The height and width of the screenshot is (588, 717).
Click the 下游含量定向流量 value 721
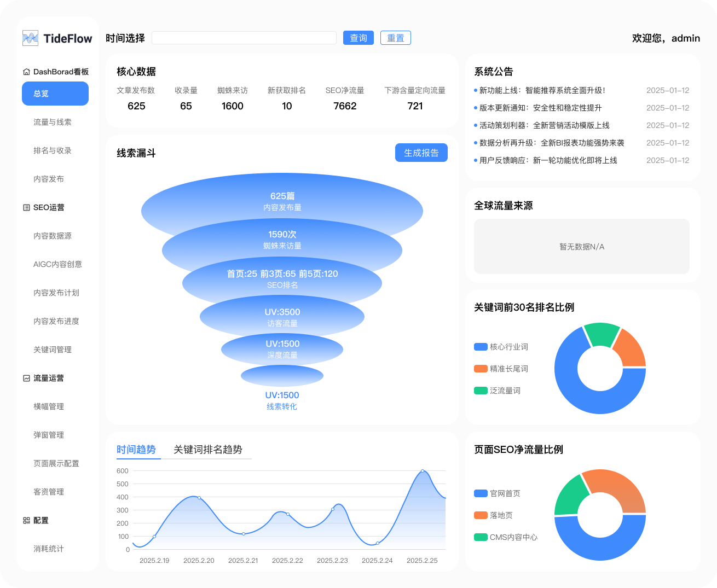pos(415,106)
